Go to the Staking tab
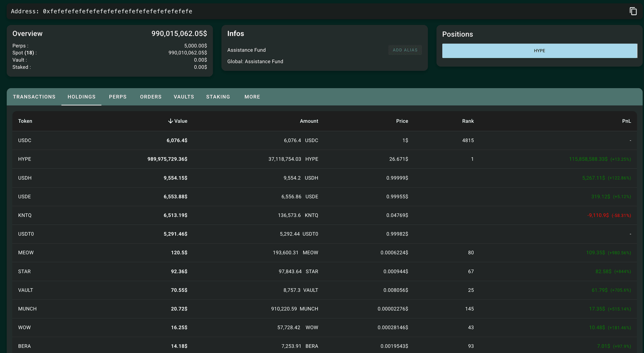Viewport: 644px width, 353px height. [x=218, y=97]
